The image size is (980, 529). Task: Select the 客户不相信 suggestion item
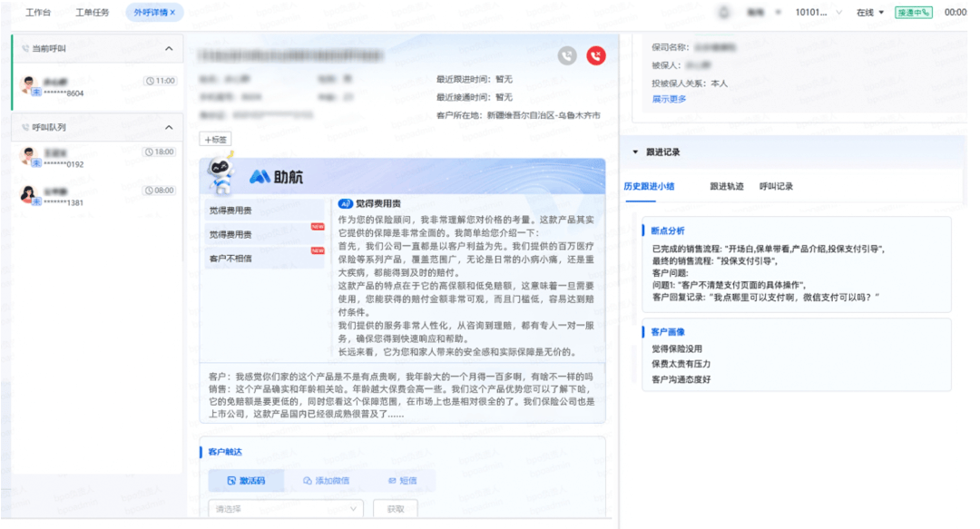point(230,259)
